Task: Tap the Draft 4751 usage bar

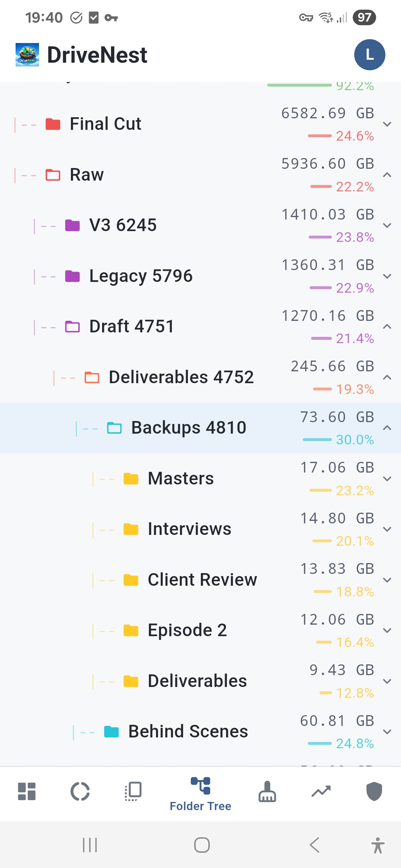Action: click(x=321, y=338)
